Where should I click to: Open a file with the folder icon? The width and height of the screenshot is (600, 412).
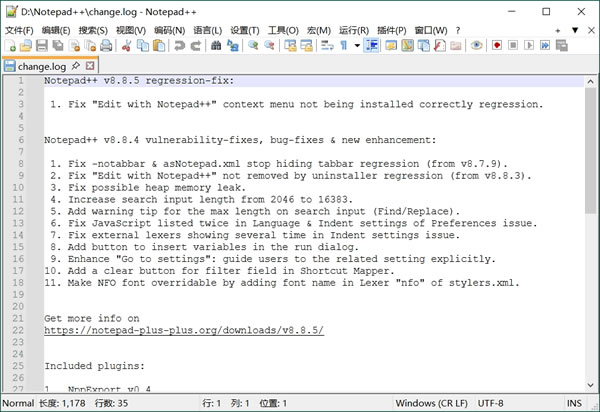(x=26, y=46)
